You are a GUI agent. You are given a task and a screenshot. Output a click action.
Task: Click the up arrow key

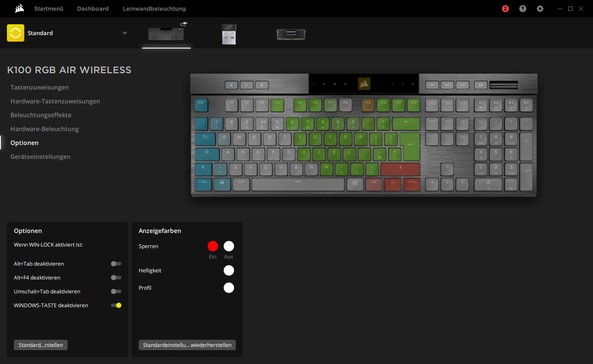click(447, 169)
